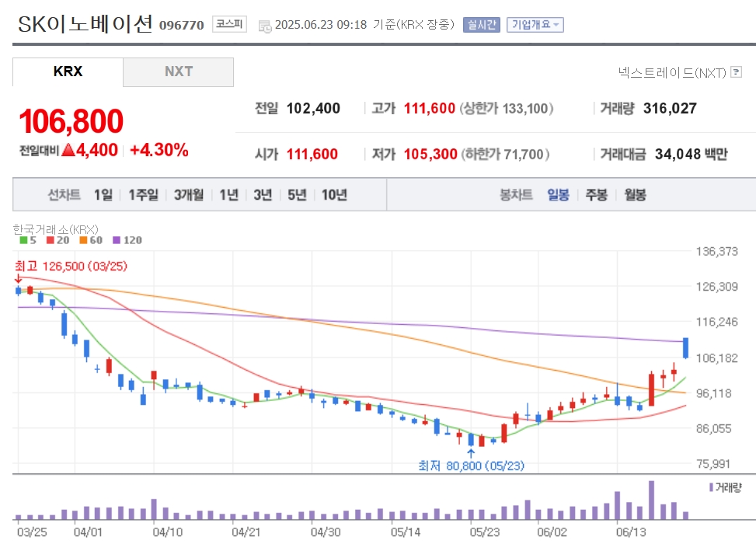The height and width of the screenshot is (551, 756).
Task: Click the red up-triangle change indicator
Action: [x=69, y=150]
